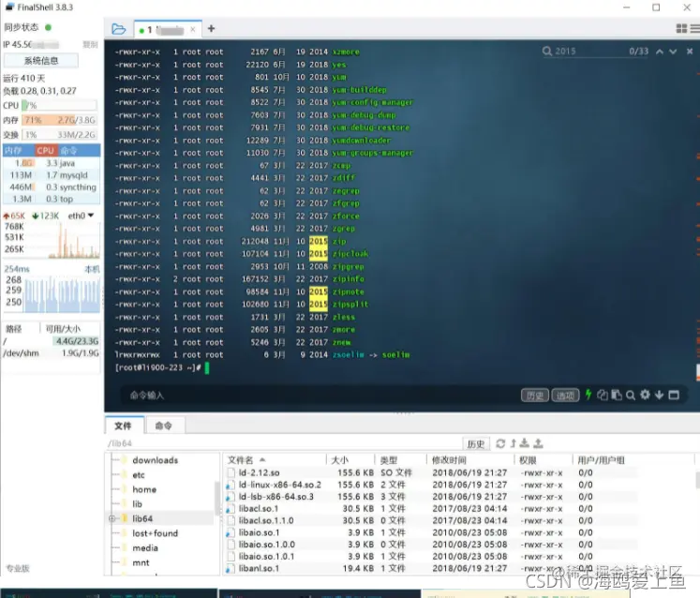Refresh the file list
The width and height of the screenshot is (700, 598).
click(500, 443)
